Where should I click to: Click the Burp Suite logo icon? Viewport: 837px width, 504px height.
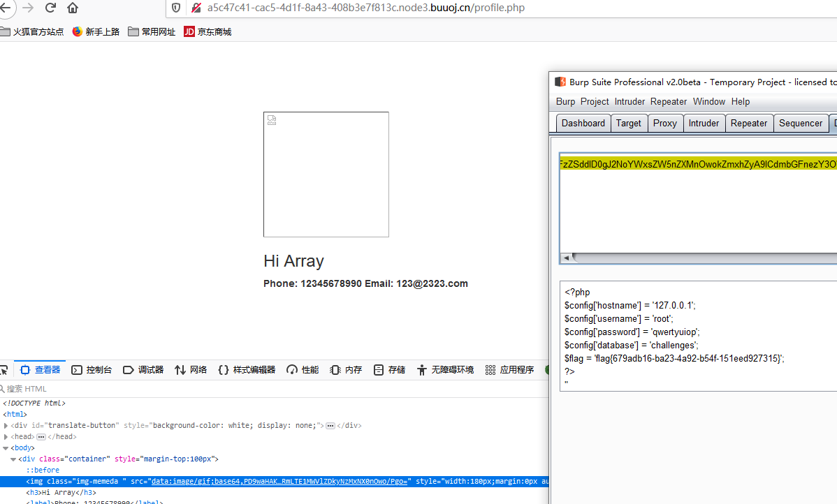click(x=560, y=82)
